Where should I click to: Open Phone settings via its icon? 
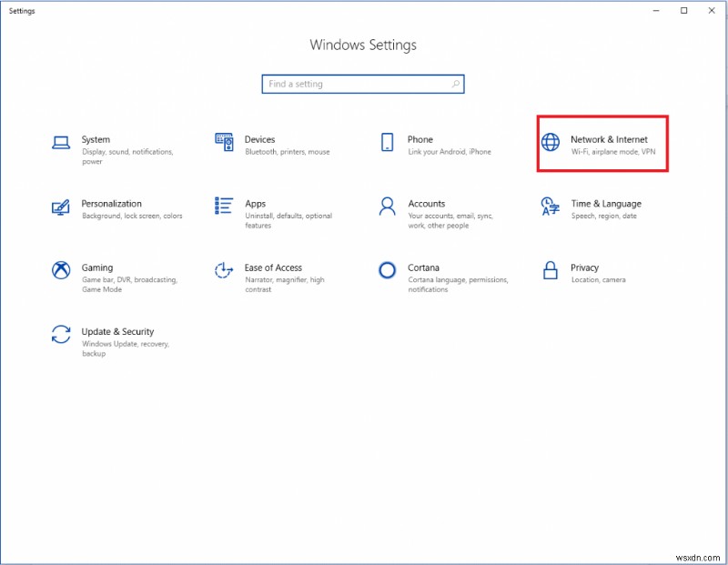tap(387, 142)
